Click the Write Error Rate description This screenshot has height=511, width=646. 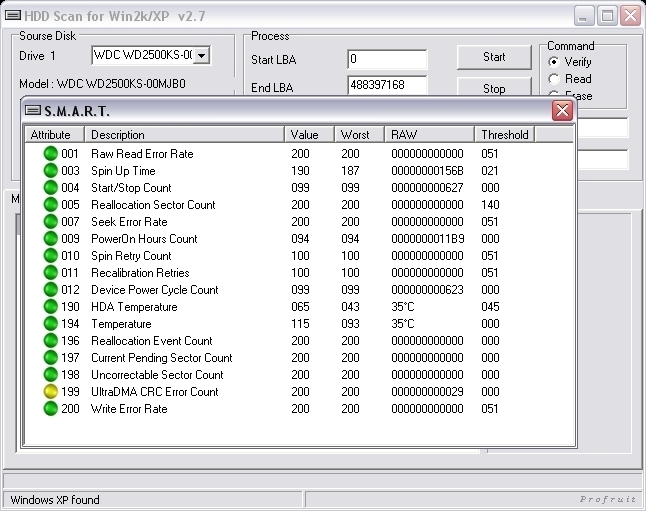129,409
